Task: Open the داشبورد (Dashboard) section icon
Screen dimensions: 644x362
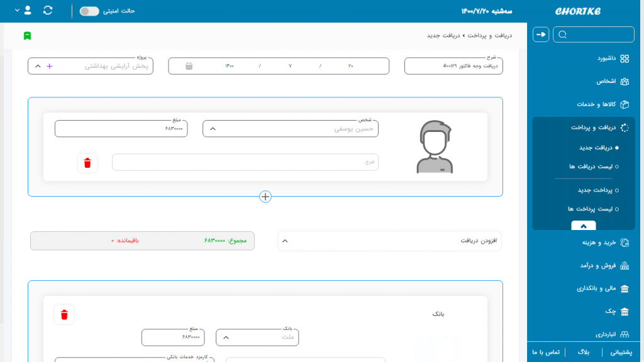Action: pyautogui.click(x=625, y=58)
